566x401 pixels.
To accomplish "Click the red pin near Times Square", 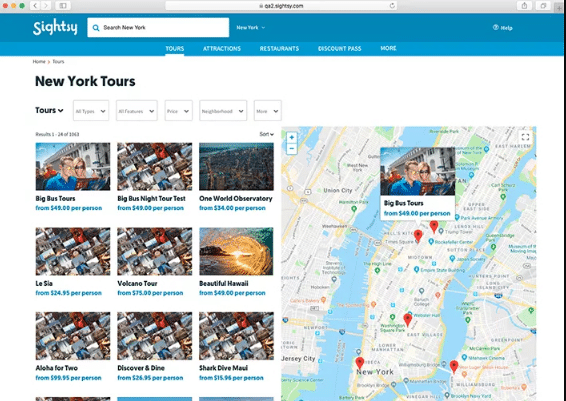I will click(418, 236).
